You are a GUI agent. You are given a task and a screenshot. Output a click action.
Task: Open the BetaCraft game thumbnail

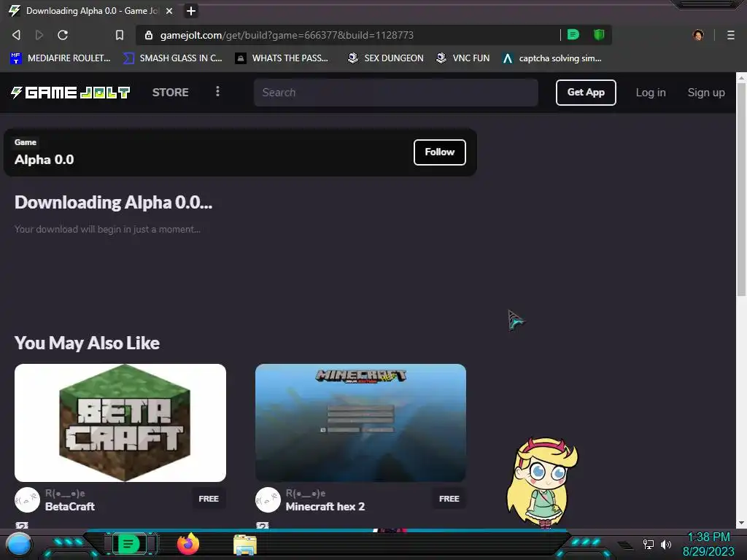coord(120,423)
